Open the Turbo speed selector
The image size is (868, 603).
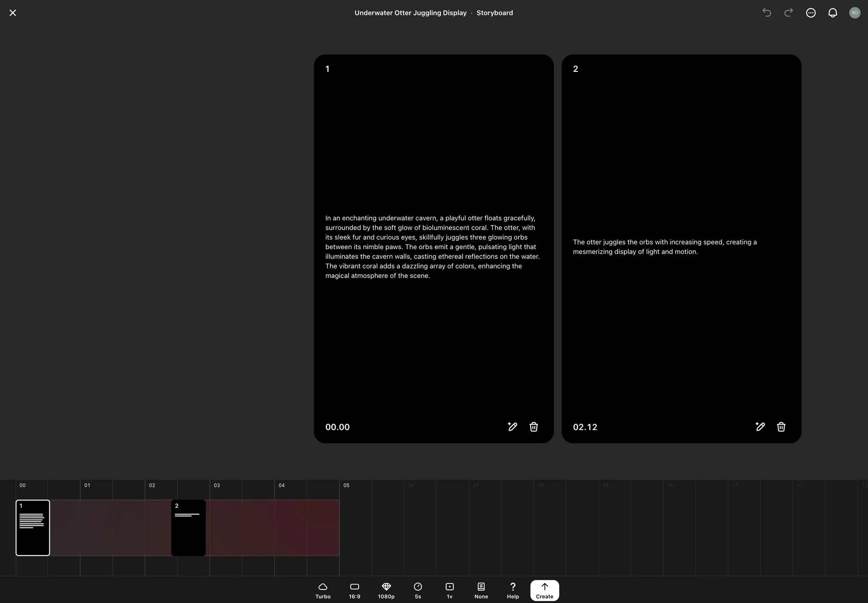(x=323, y=590)
